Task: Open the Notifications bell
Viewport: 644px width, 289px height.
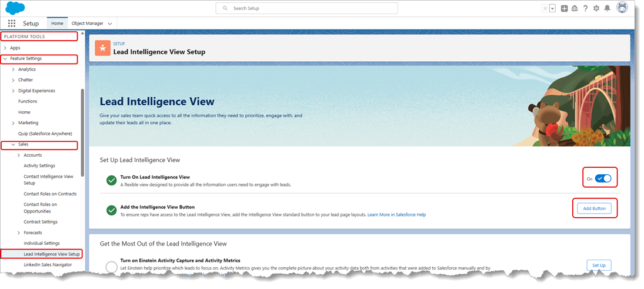Action: (608, 8)
